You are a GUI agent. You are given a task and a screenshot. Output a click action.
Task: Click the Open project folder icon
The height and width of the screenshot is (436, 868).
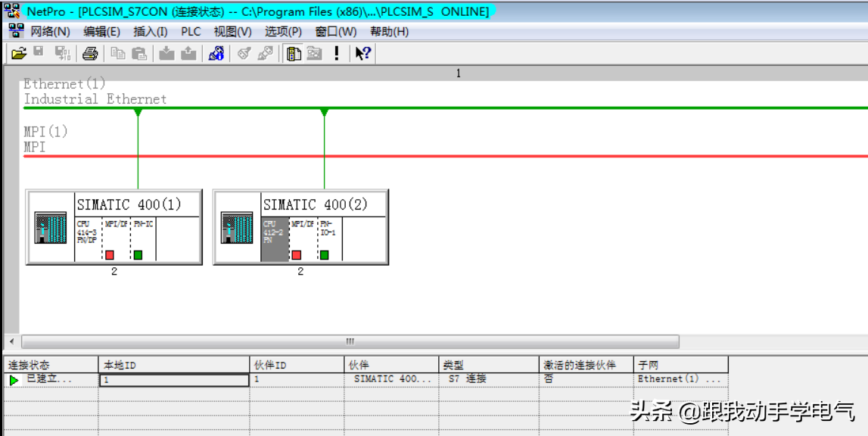(x=19, y=53)
